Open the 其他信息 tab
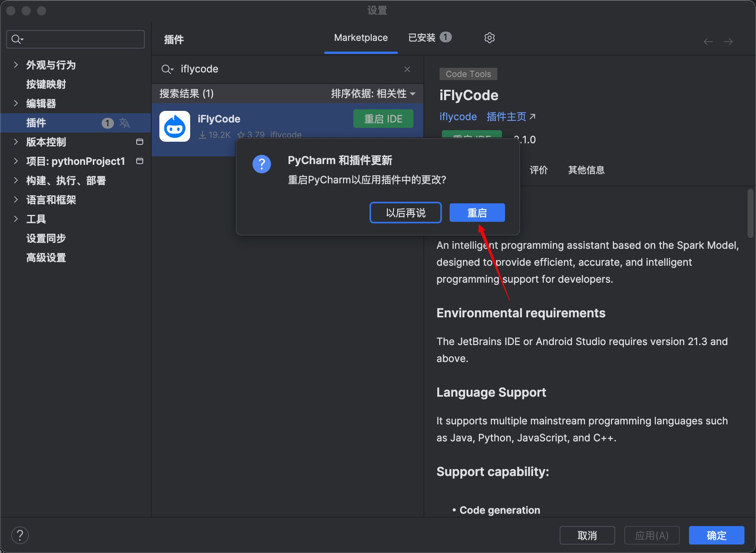The image size is (756, 553). pos(586,170)
